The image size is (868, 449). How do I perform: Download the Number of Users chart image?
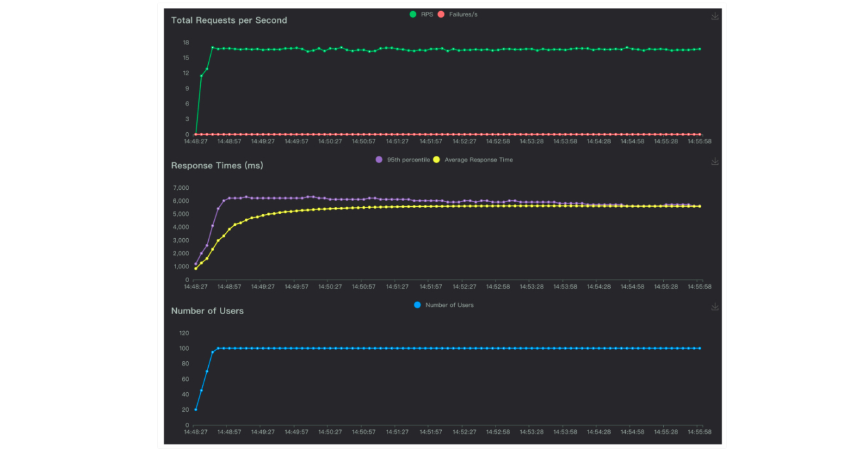click(x=715, y=307)
